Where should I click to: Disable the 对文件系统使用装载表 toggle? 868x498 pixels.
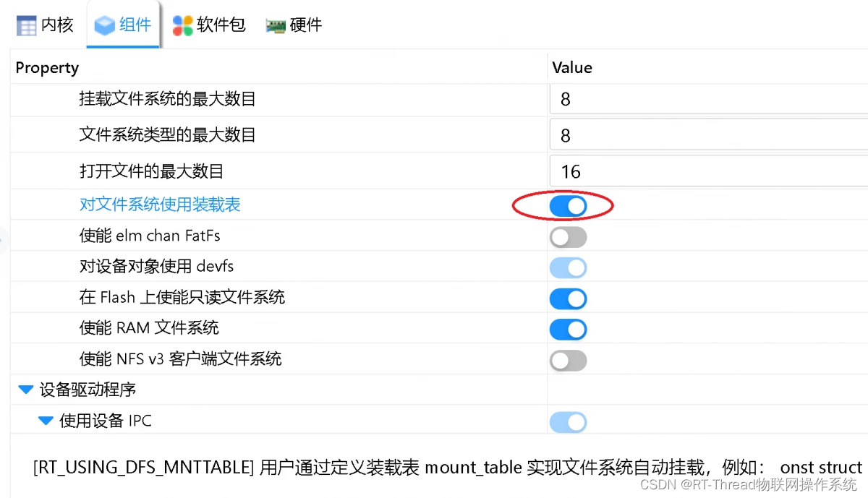(x=568, y=205)
